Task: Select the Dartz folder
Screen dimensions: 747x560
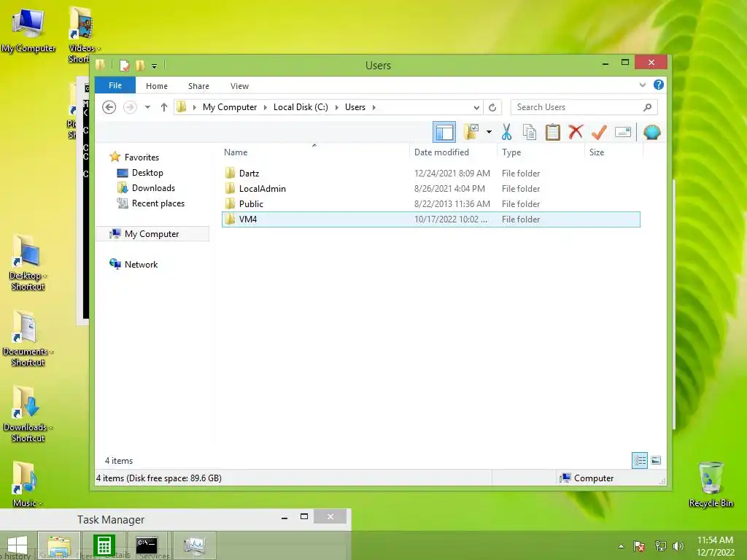Action: coord(430,174)
